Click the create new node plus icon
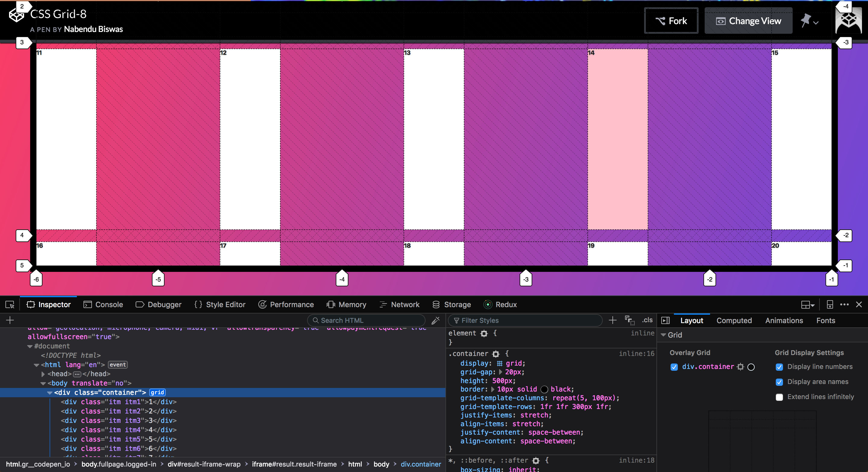 click(10, 320)
